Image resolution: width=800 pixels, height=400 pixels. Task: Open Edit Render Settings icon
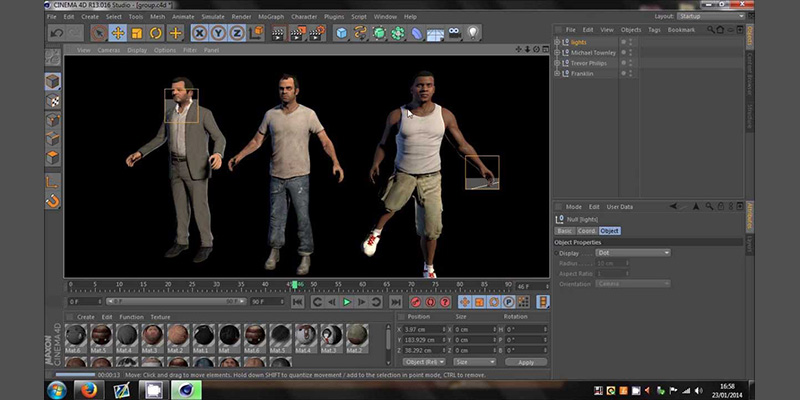(x=317, y=34)
